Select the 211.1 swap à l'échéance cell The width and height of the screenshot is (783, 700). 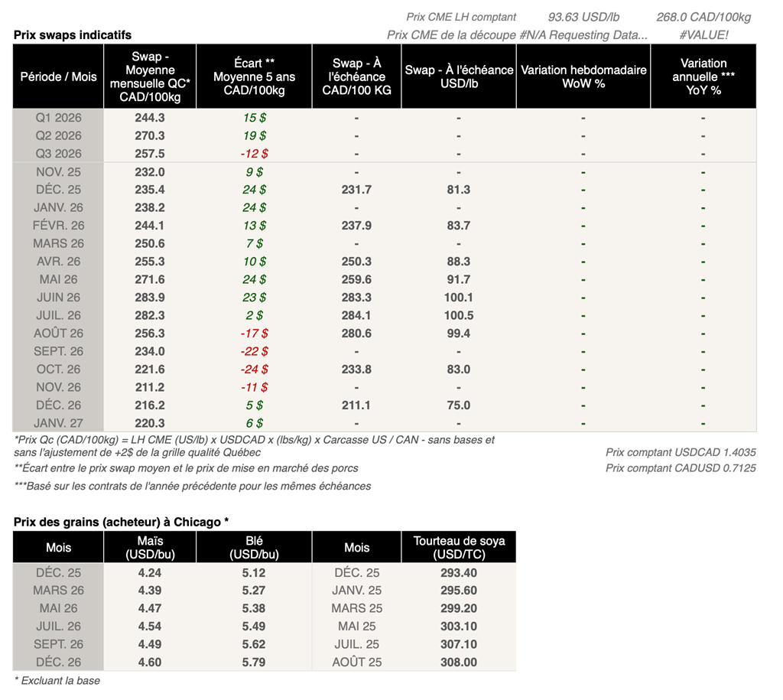357,405
